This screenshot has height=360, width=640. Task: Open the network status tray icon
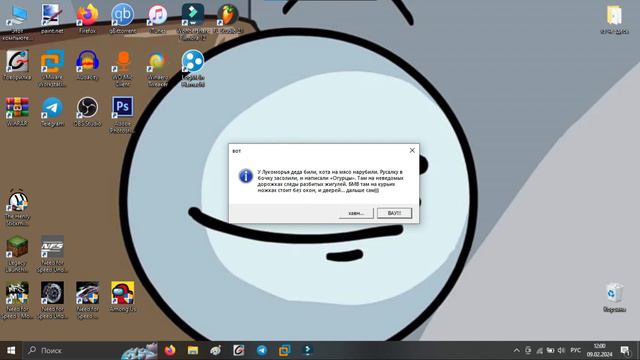coord(539,350)
